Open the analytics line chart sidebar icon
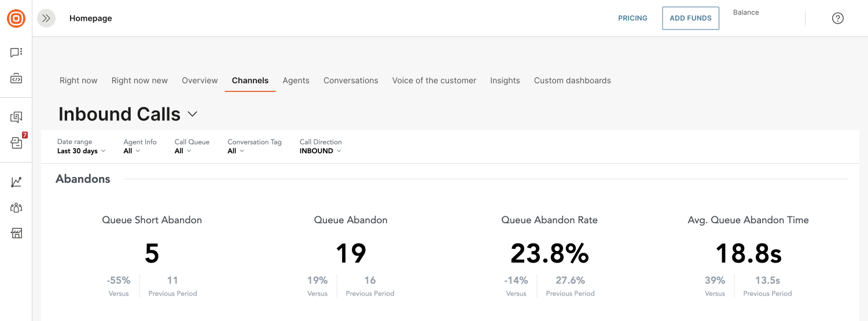Image resolution: width=868 pixels, height=321 pixels. tap(16, 182)
